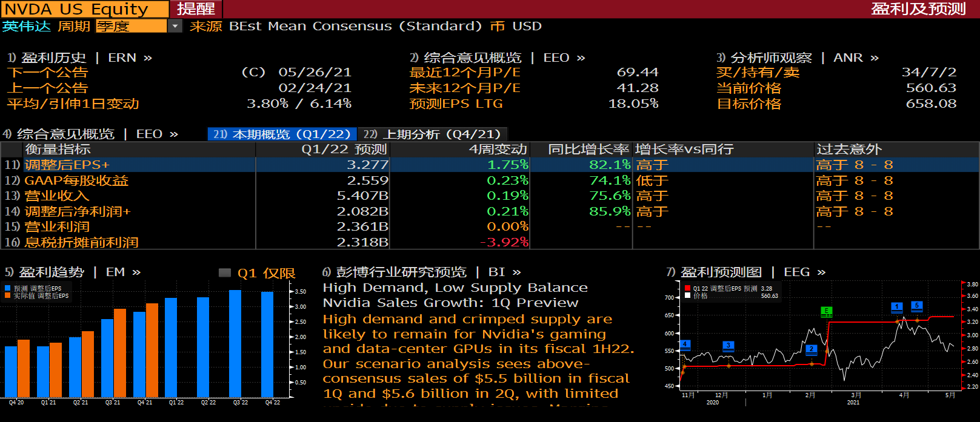Click the 目标价格 value 658.08
Image resolution: width=980 pixels, height=422 pixels.
(932, 104)
